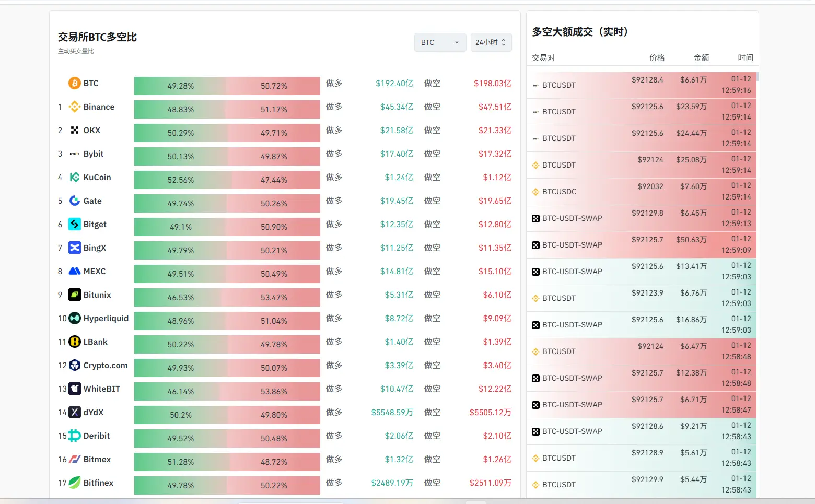This screenshot has width=815, height=504.
Task: Click the 金额 column header
Action: [x=702, y=57]
